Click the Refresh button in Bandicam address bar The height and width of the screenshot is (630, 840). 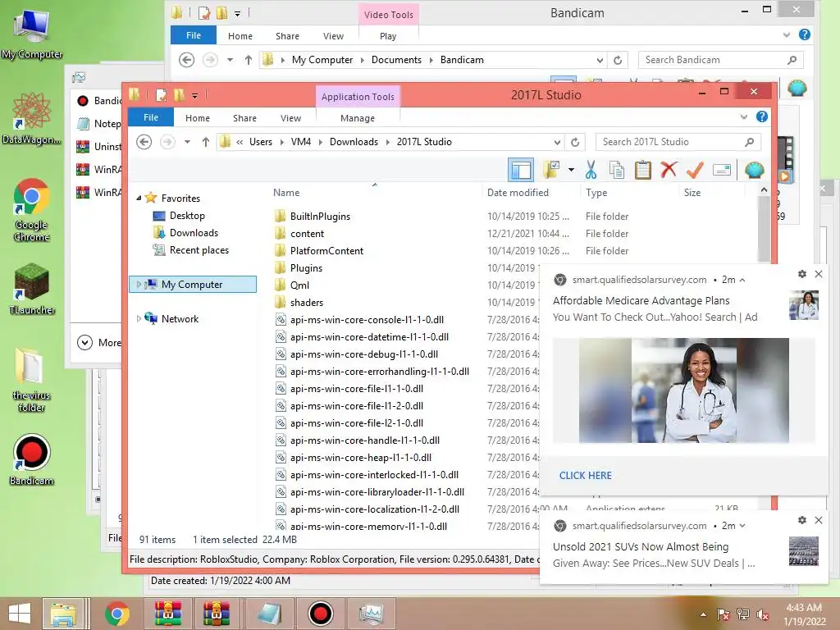(618, 60)
